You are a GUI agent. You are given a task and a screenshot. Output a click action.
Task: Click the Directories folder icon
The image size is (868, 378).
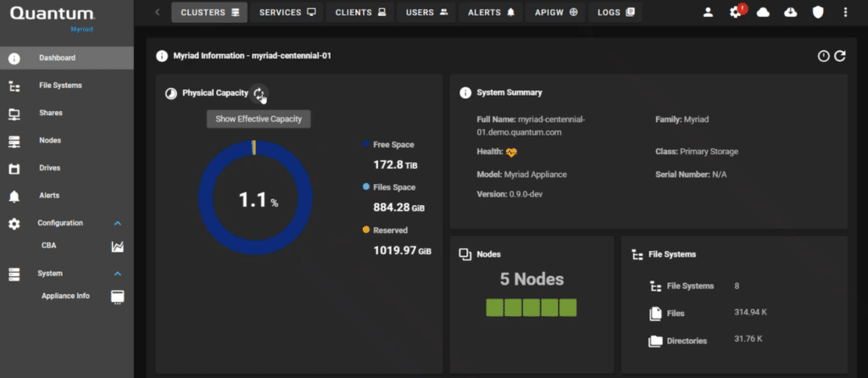(655, 342)
